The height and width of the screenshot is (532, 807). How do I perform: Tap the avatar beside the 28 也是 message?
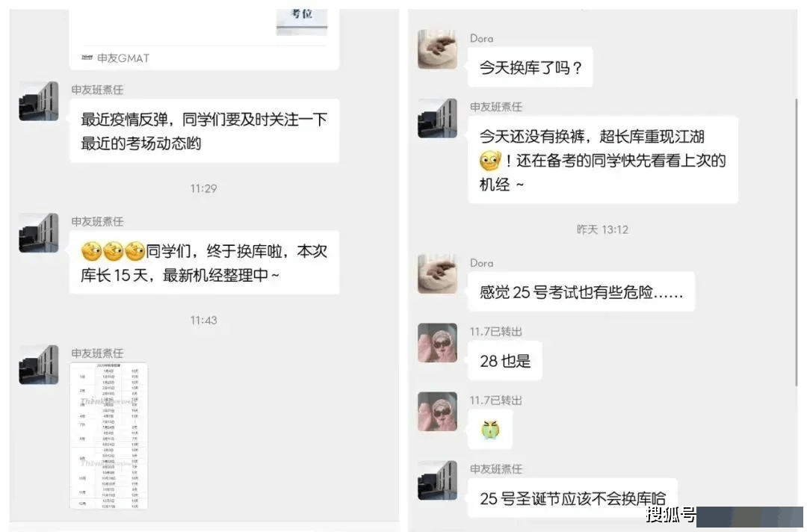point(437,343)
